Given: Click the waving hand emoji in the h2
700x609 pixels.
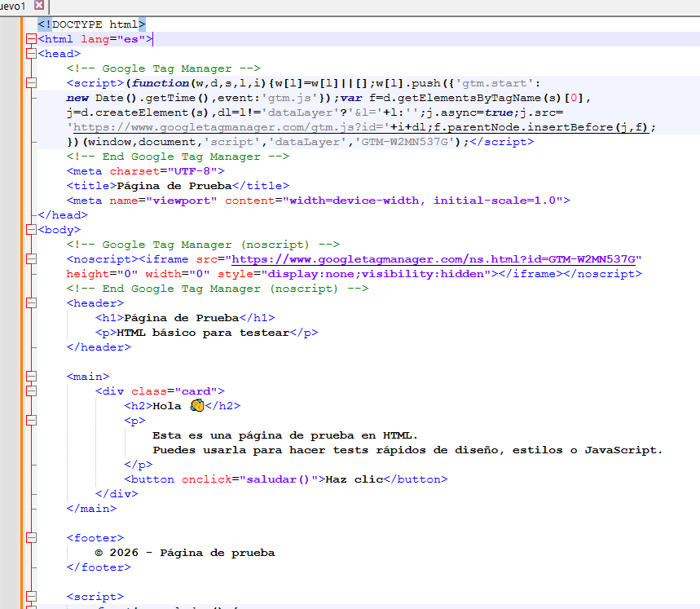Looking at the screenshot, I should [196, 405].
